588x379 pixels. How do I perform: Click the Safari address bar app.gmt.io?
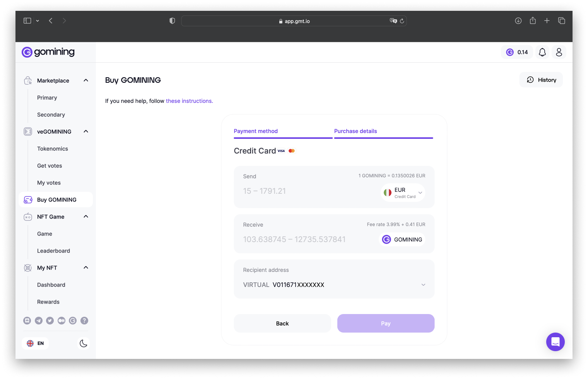294,21
